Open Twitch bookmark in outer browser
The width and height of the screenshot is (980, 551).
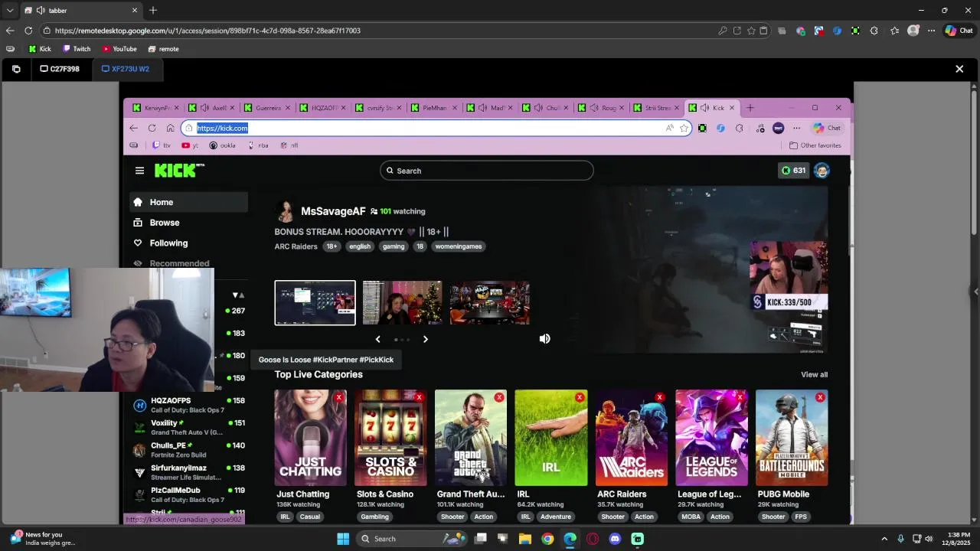coord(77,49)
